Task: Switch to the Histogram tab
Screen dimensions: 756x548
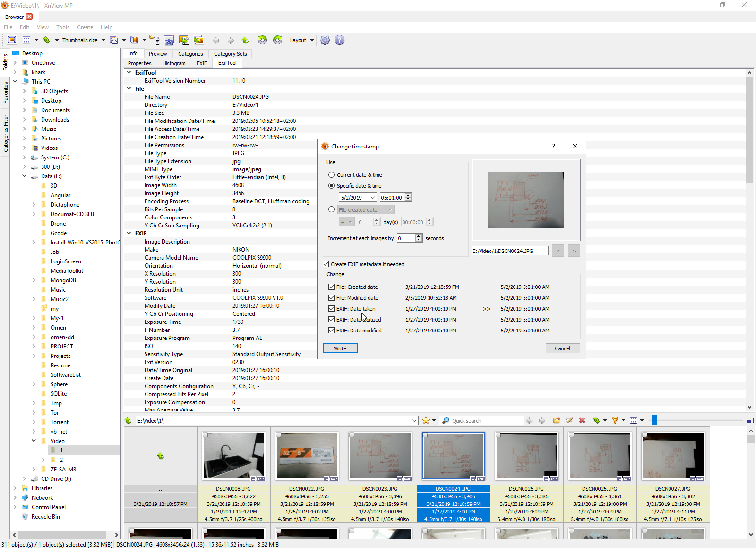Action: [174, 63]
